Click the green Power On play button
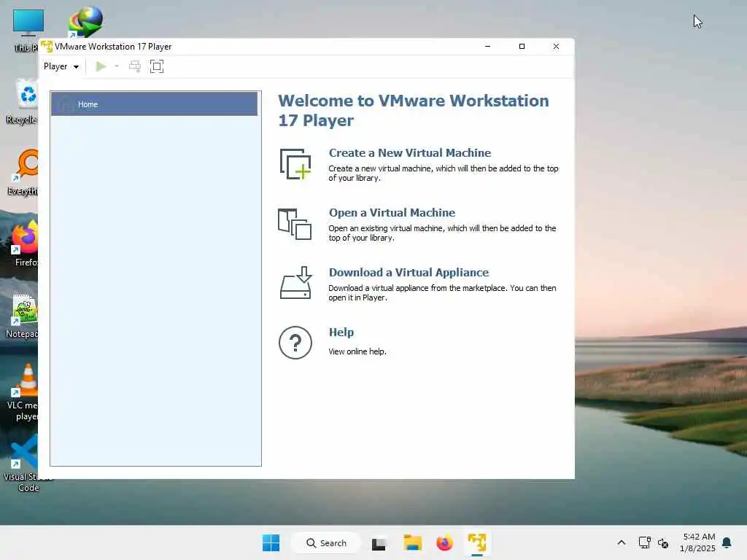The image size is (747, 560). [x=101, y=66]
